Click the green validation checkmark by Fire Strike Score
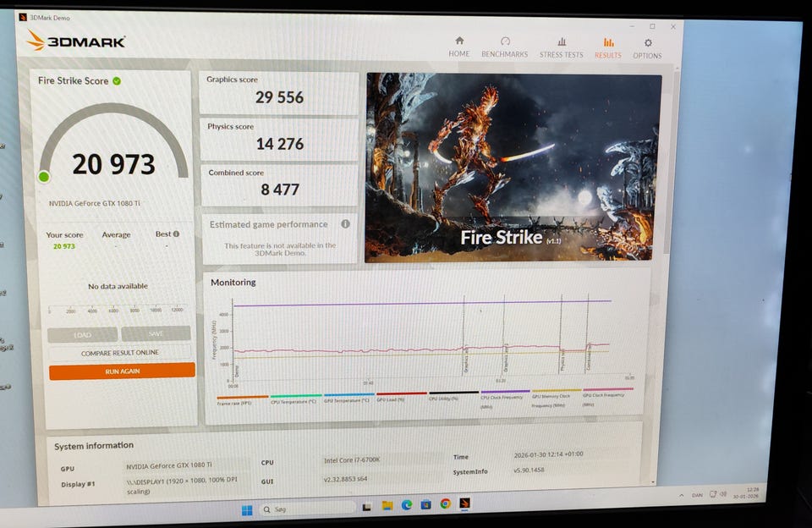The height and width of the screenshot is (528, 812). tap(117, 81)
